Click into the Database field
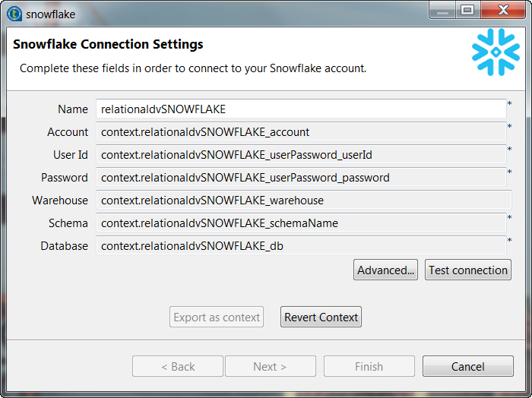532x398 pixels. click(301, 246)
